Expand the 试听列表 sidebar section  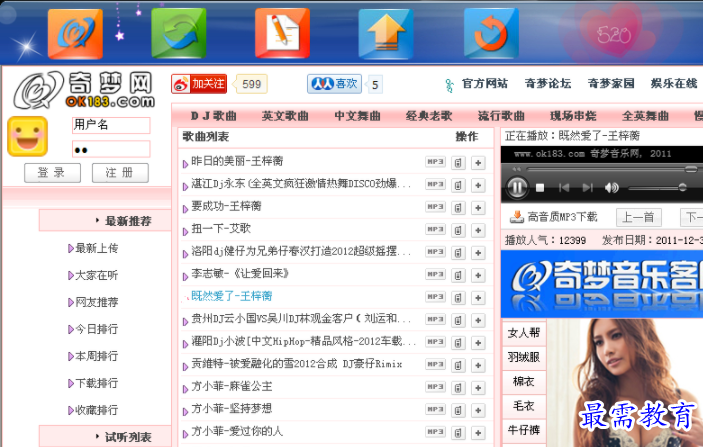point(105,436)
